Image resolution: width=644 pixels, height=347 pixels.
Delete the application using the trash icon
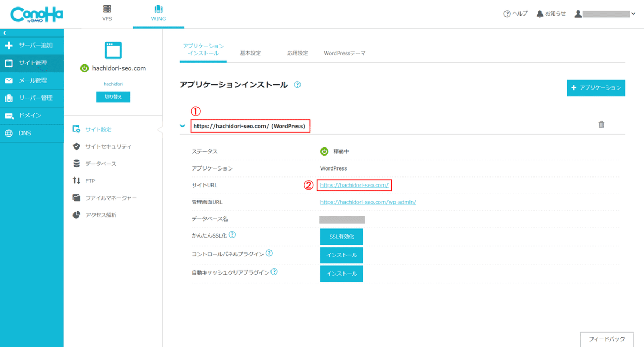(602, 124)
